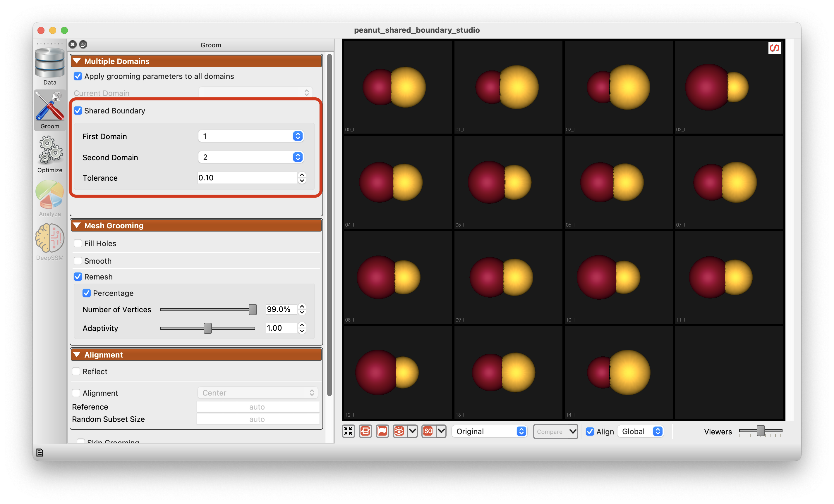Click the Number of Vertices percentage field

click(281, 309)
